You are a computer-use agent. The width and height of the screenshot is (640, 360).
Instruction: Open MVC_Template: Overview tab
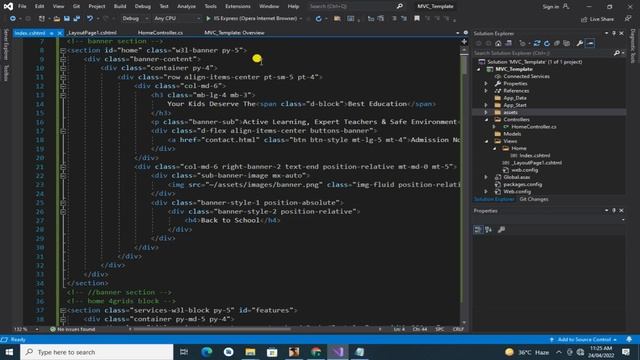coord(234,33)
